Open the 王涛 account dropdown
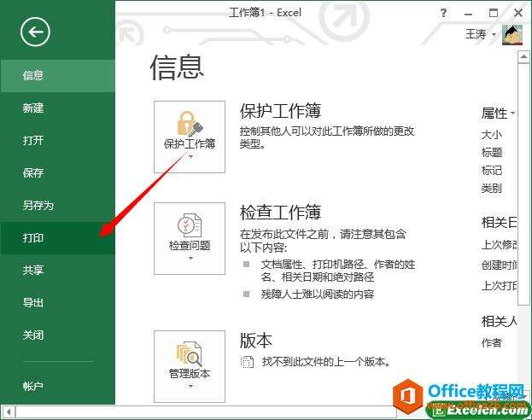 481,34
